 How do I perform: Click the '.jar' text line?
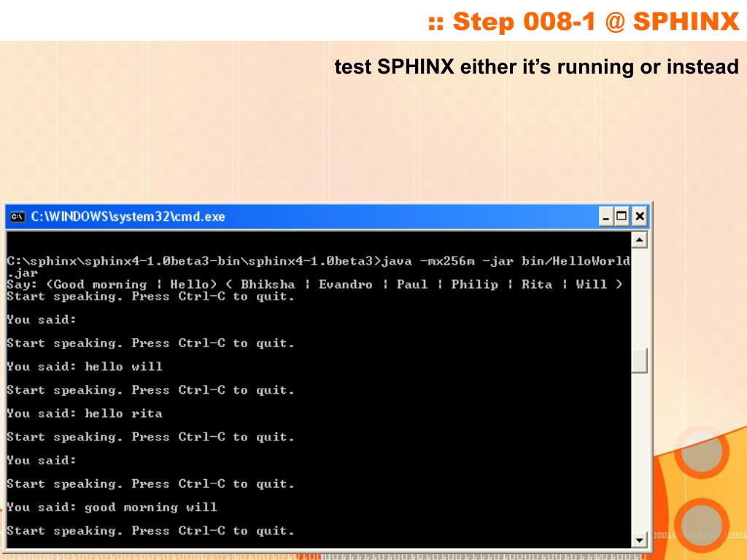pyautogui.click(x=22, y=273)
